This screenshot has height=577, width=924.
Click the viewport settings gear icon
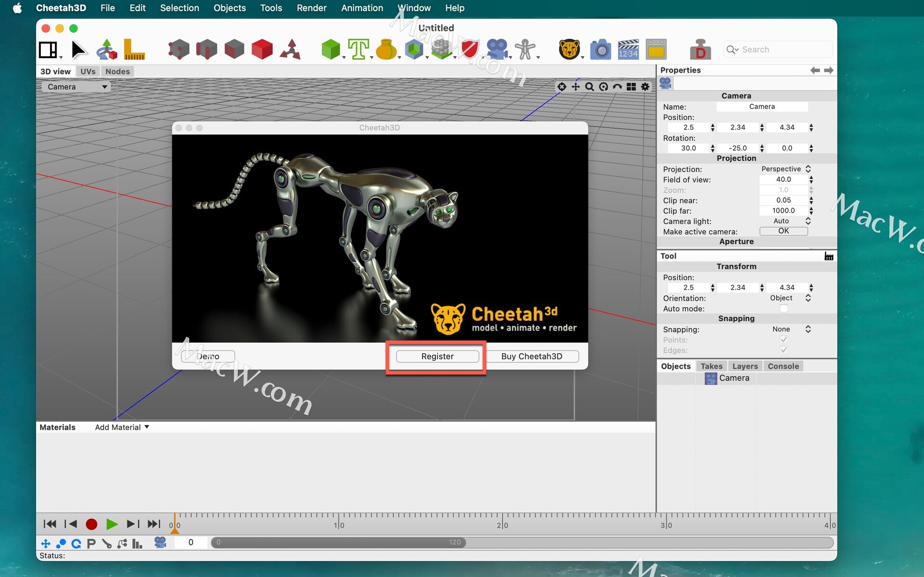click(645, 87)
